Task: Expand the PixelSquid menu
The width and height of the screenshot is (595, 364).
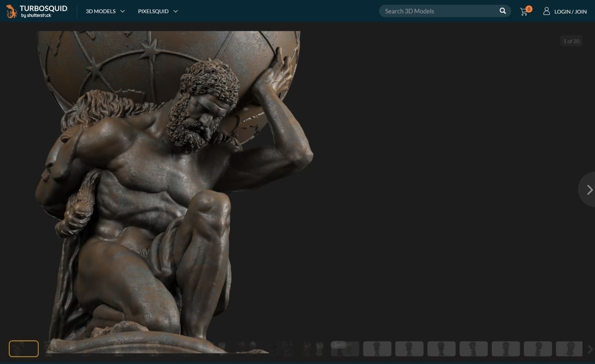Action: click(158, 11)
